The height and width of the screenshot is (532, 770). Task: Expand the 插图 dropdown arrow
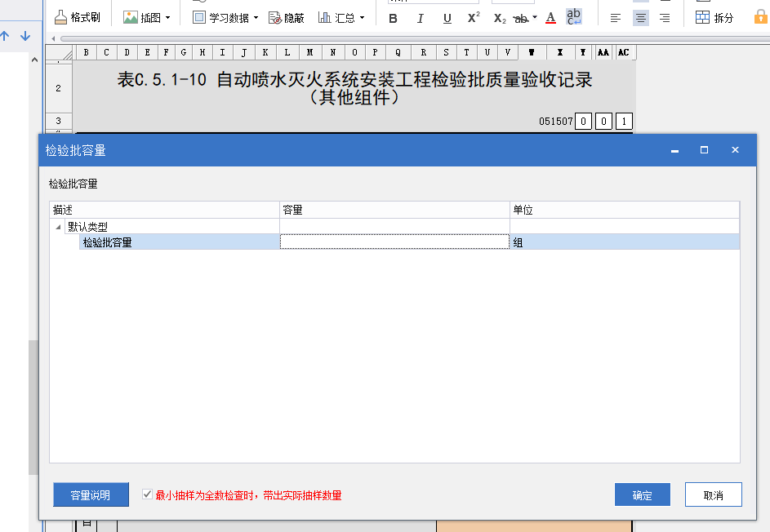click(168, 18)
